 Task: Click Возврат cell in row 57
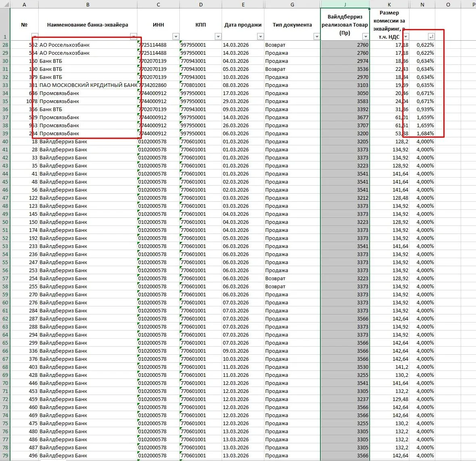(x=292, y=279)
